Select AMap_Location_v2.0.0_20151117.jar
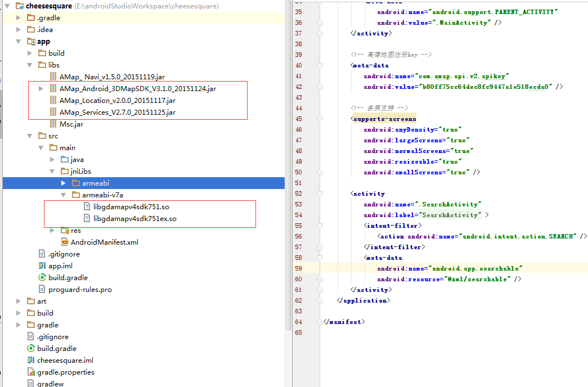Viewport: 588px width, 387px height. tap(118, 101)
